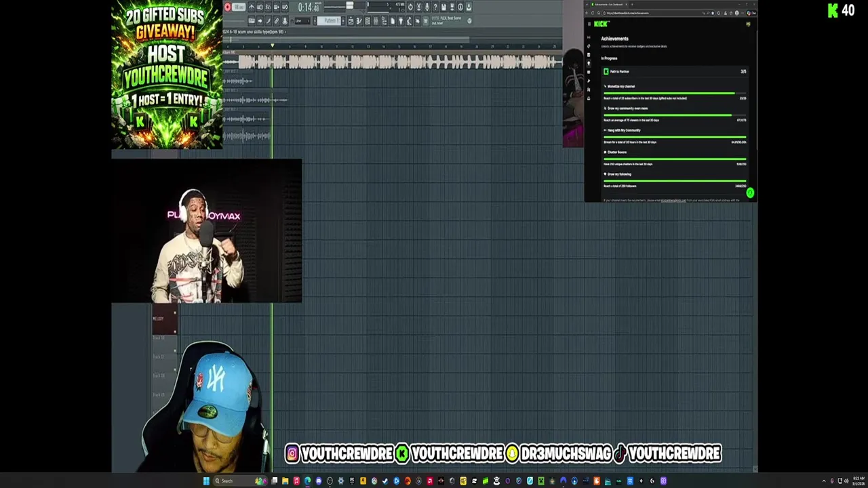The height and width of the screenshot is (488, 868).
Task: Toggle the red record button in FL Studio
Action: (x=227, y=7)
